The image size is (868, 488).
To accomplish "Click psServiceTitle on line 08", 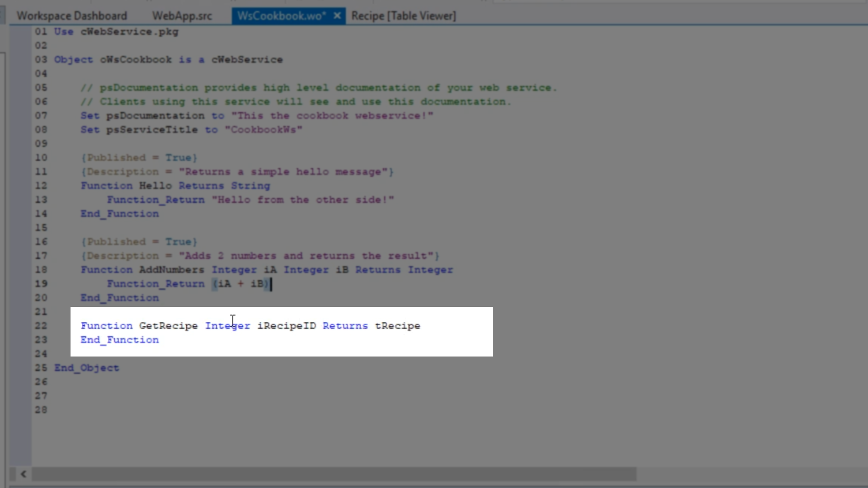I will point(152,130).
